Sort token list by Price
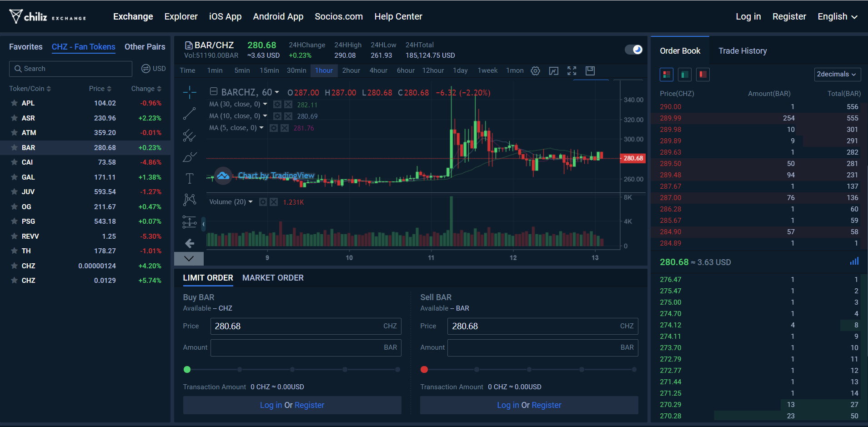The image size is (868, 427). tap(100, 89)
